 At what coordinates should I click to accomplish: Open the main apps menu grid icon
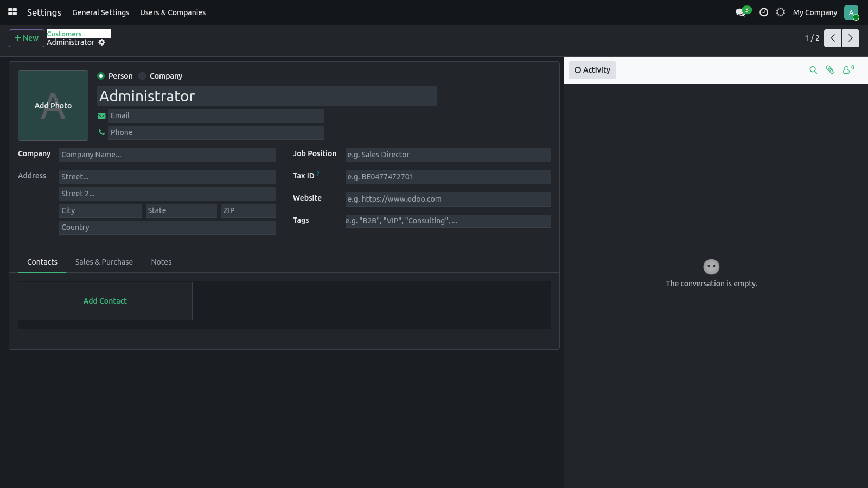(x=12, y=12)
